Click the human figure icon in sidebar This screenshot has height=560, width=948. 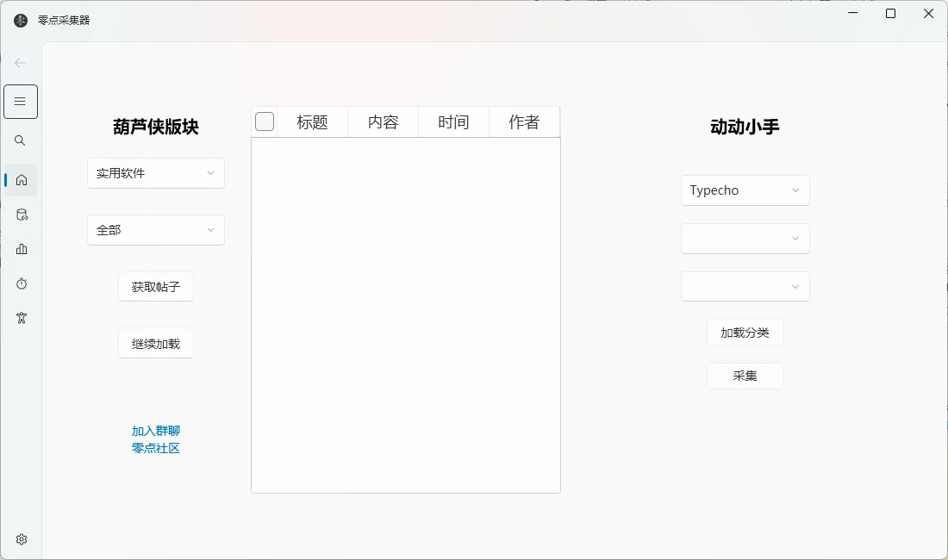[x=22, y=318]
